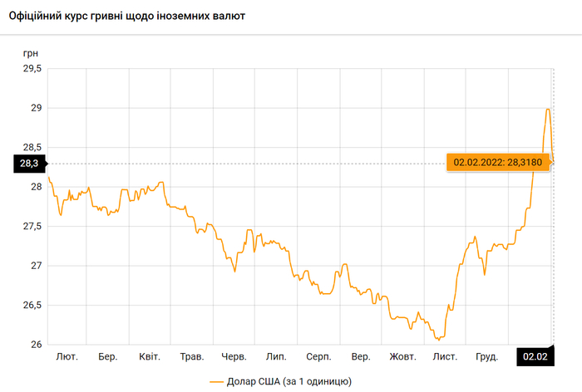Select the Трав. month on the axis
Image resolution: width=582 pixels, height=392 pixels.
[192, 357]
